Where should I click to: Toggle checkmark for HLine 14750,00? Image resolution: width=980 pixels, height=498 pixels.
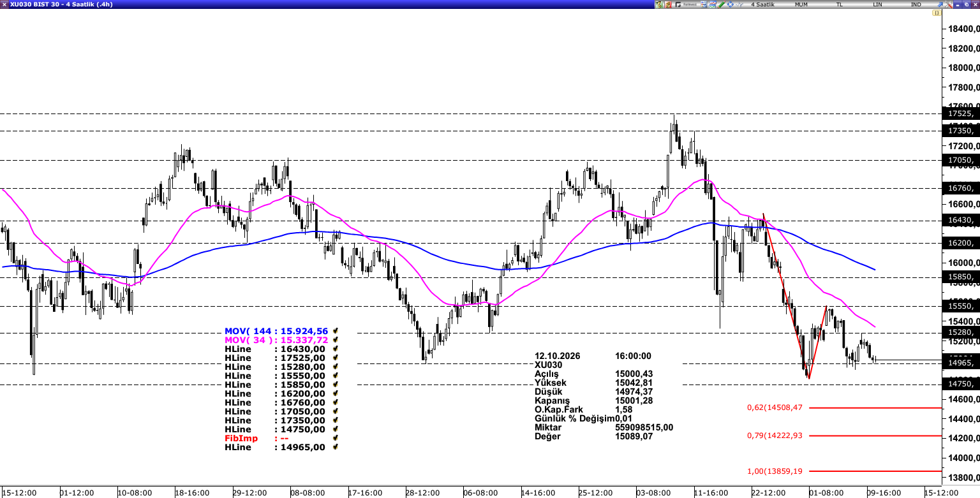coord(335,430)
